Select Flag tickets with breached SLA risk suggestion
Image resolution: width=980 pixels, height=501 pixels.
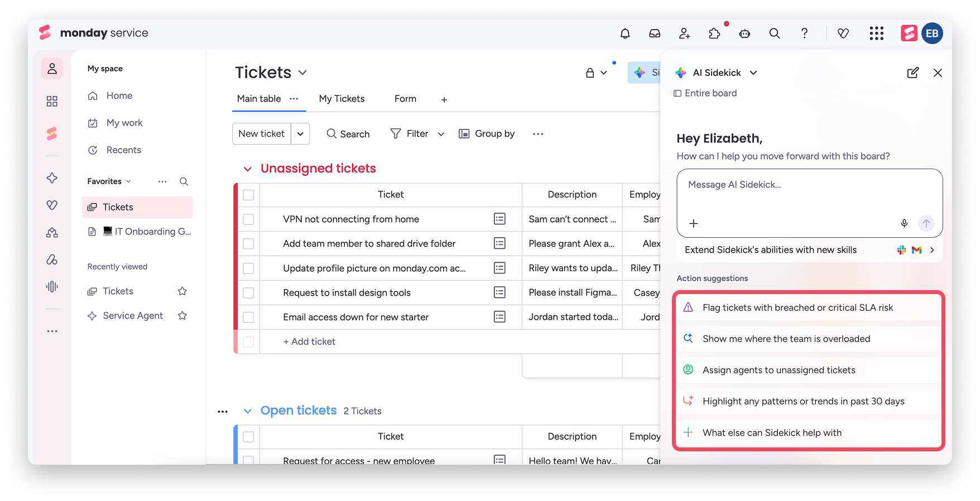pos(808,307)
